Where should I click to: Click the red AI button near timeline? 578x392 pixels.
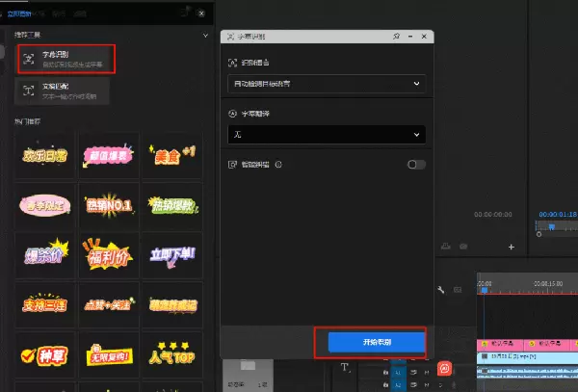click(445, 368)
